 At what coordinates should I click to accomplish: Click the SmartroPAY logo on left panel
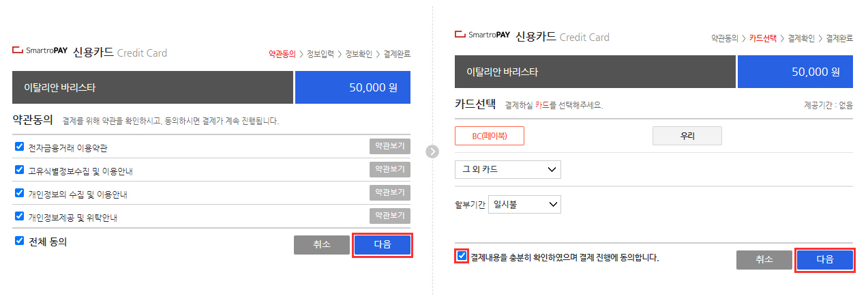coord(40,52)
